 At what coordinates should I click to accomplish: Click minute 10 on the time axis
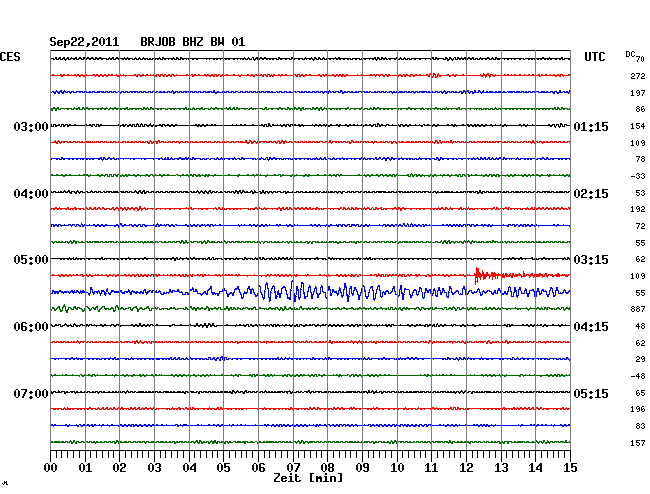pos(397,468)
